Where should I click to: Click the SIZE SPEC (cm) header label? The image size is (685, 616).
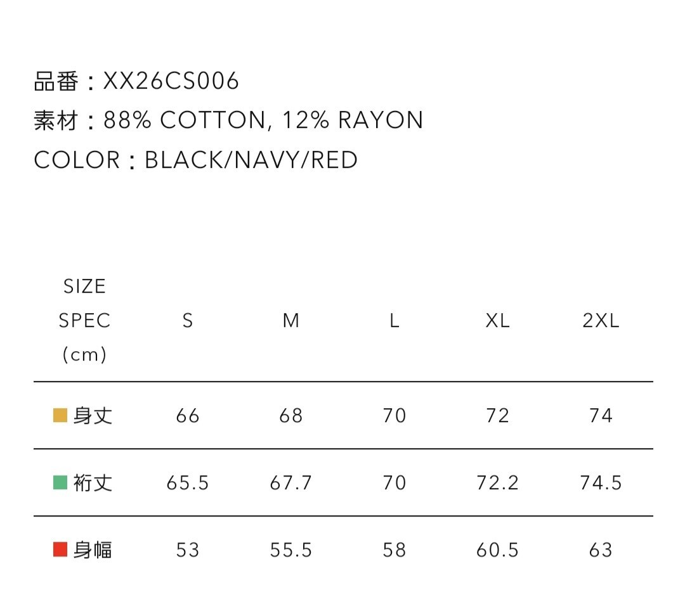(x=84, y=321)
